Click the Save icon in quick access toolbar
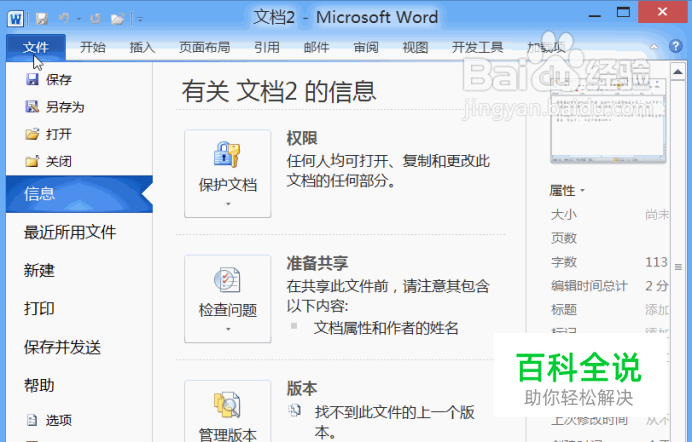This screenshot has height=442, width=692. point(42,19)
